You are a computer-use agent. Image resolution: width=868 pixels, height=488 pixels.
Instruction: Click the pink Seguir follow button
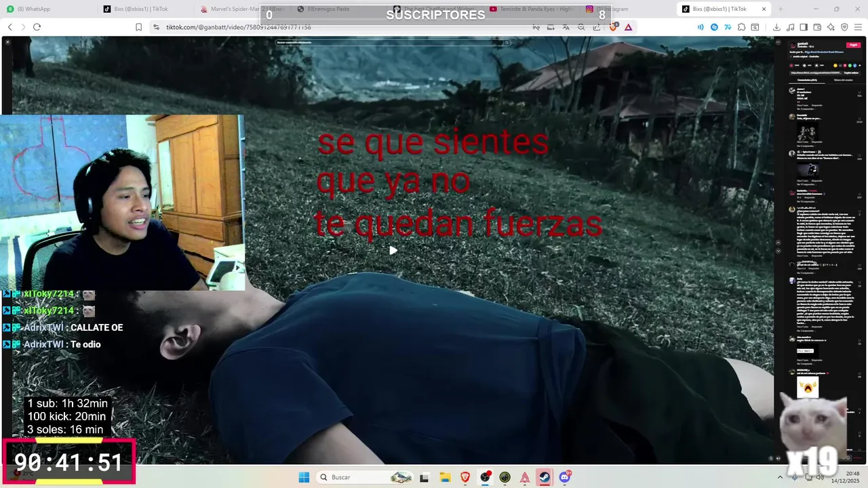click(853, 45)
